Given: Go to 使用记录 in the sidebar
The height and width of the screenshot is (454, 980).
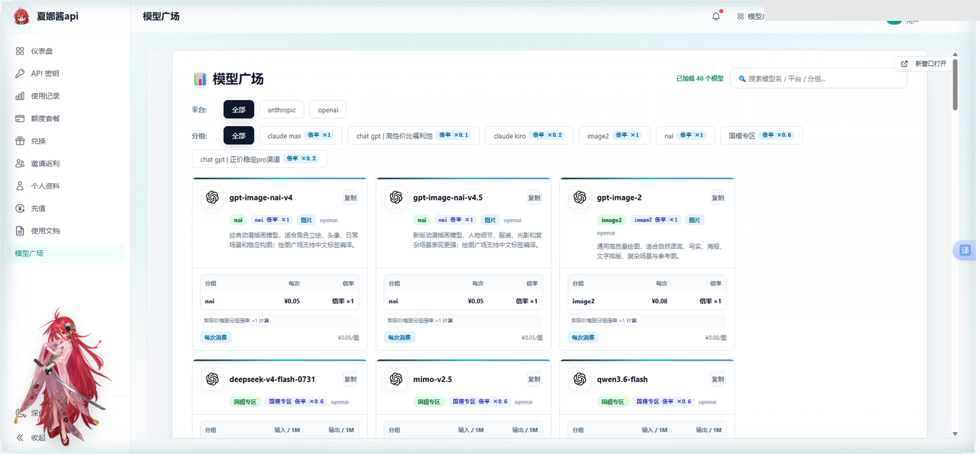Looking at the screenshot, I should pyautogui.click(x=65, y=96).
